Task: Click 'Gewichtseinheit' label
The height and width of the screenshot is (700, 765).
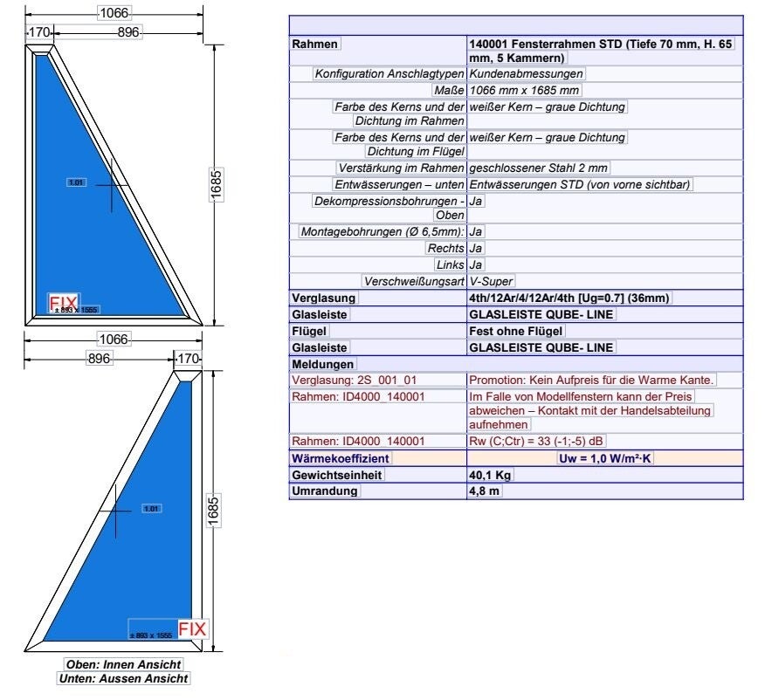Action: 336,475
